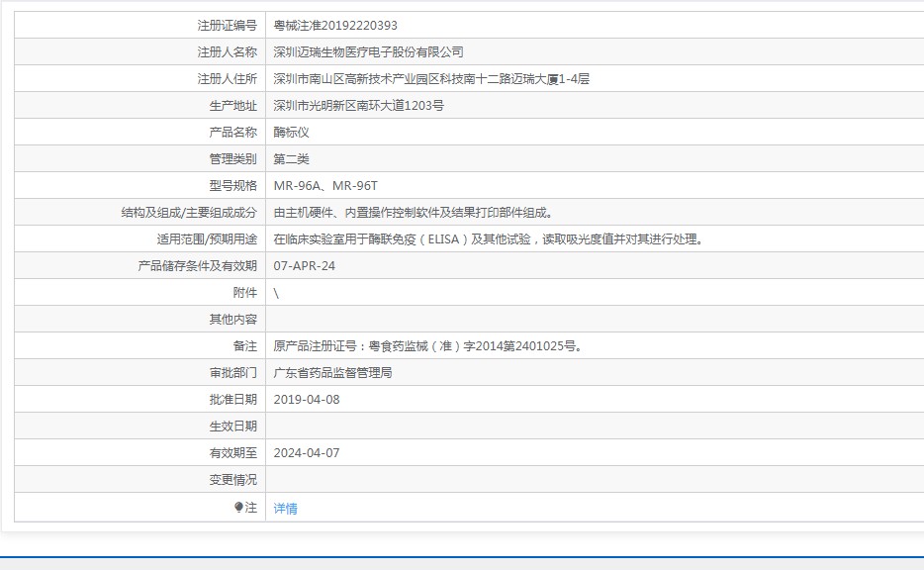The width and height of the screenshot is (924, 570).
Task: Click the 生效日期 label
Action: (x=232, y=427)
